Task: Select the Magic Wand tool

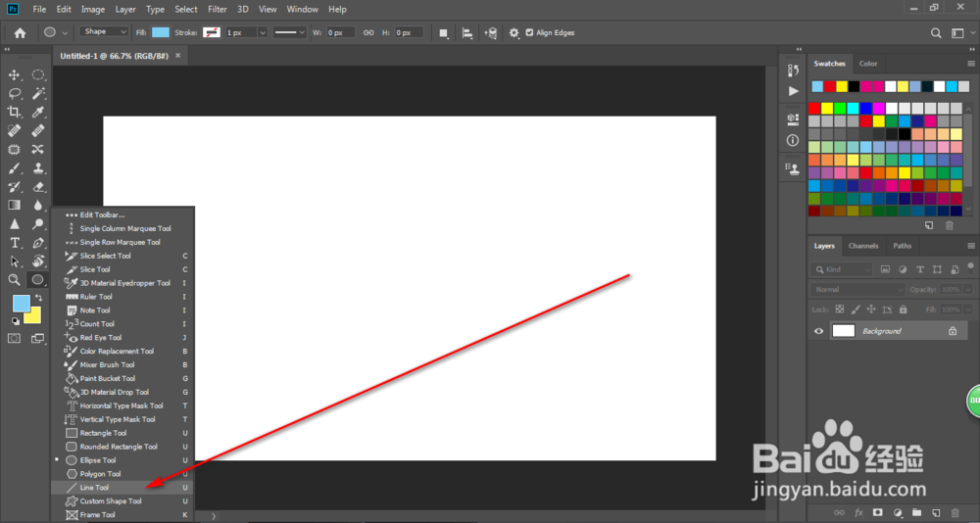Action: tap(38, 94)
